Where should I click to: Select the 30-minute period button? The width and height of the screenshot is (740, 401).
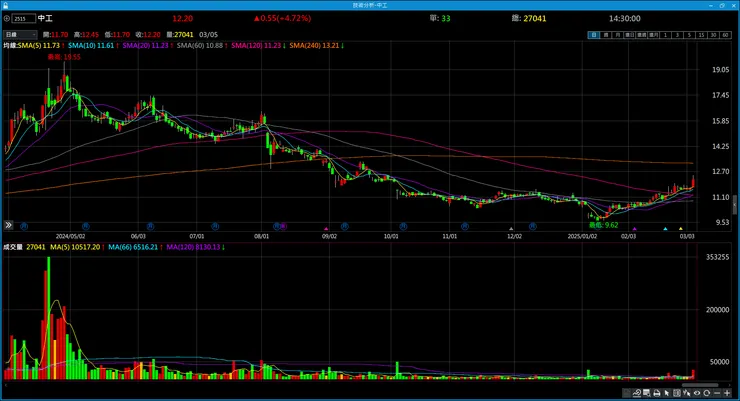click(x=714, y=35)
